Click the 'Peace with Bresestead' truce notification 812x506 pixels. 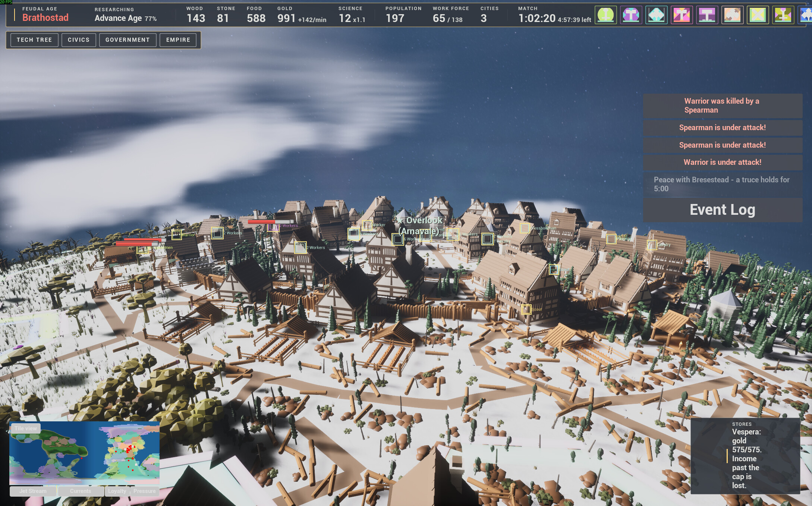click(723, 184)
